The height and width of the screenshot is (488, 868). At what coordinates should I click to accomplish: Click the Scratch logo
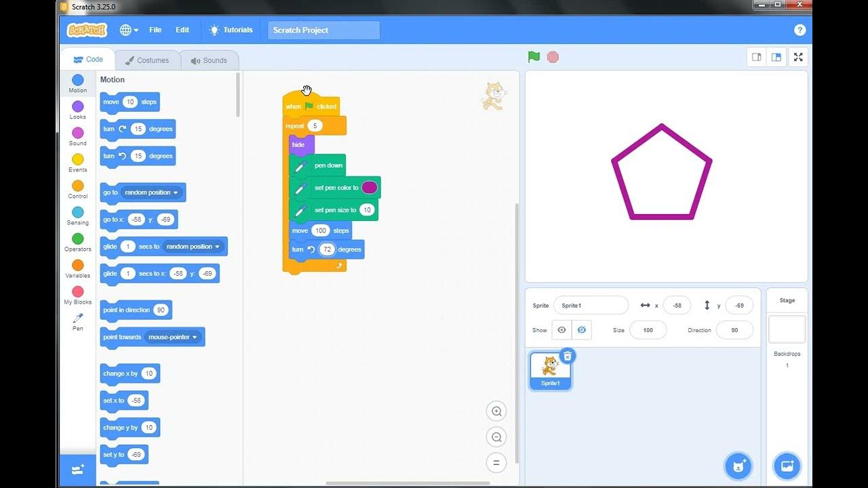pos(87,30)
